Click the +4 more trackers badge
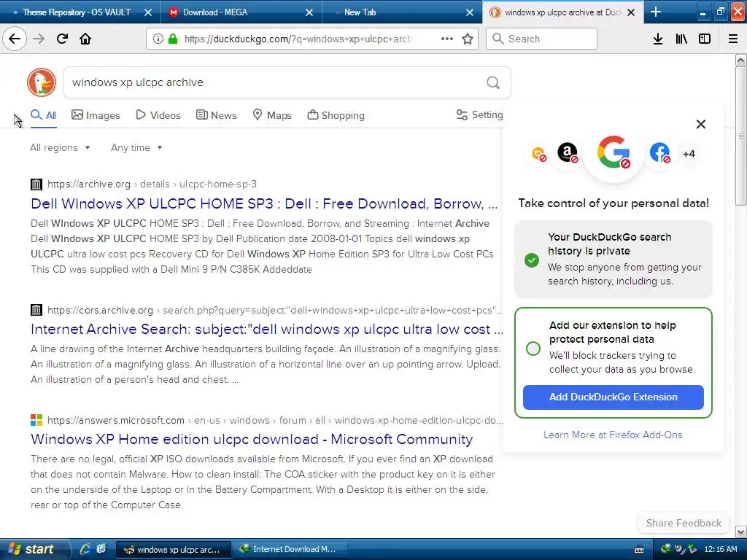747x560 pixels. pyautogui.click(x=689, y=154)
